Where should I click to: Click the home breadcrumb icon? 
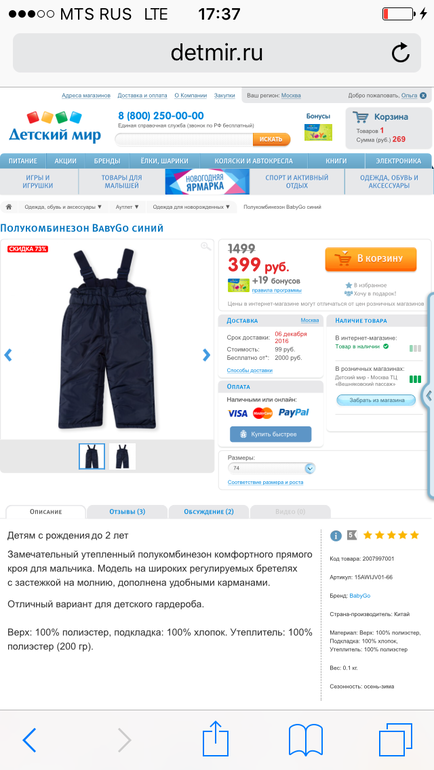click(x=9, y=207)
